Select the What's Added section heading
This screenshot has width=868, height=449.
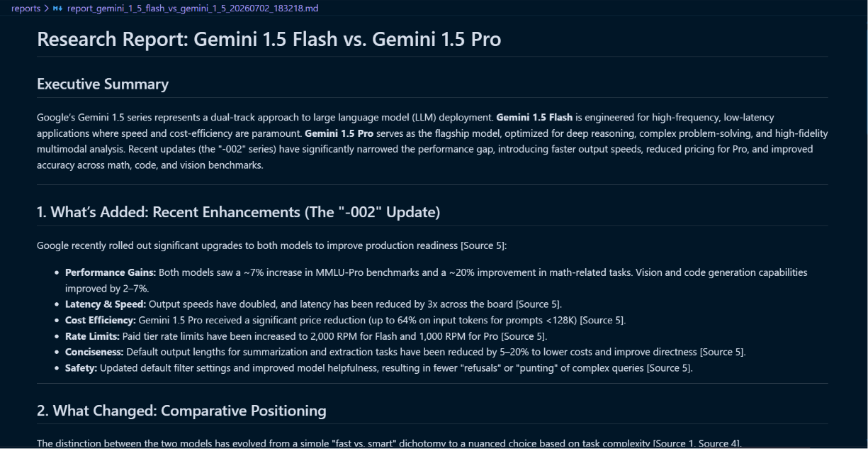pos(238,211)
